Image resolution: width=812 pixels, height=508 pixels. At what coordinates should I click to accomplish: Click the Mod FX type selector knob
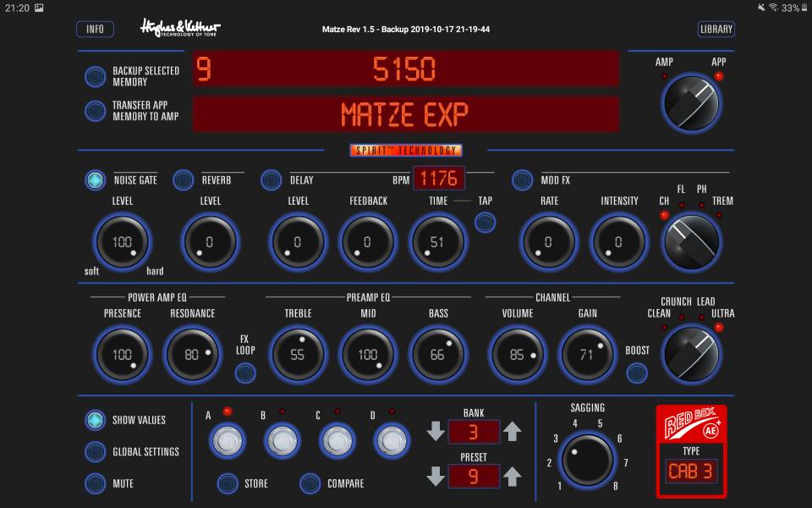pyautogui.click(x=691, y=241)
